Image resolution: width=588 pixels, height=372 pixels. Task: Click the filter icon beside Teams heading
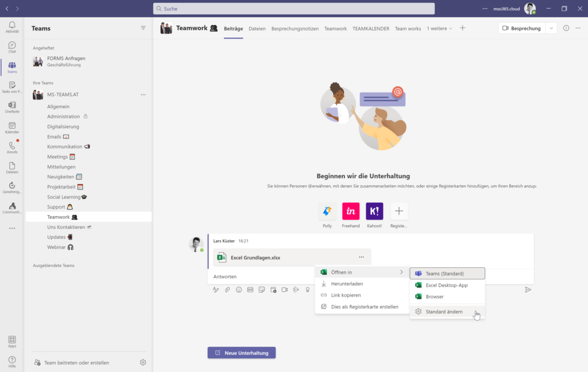click(x=143, y=28)
